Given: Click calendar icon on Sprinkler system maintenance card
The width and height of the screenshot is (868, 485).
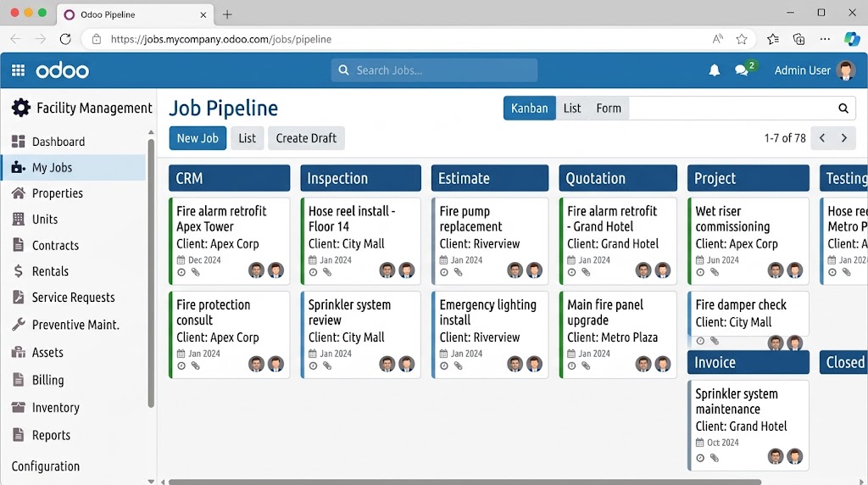Looking at the screenshot, I should 699,443.
